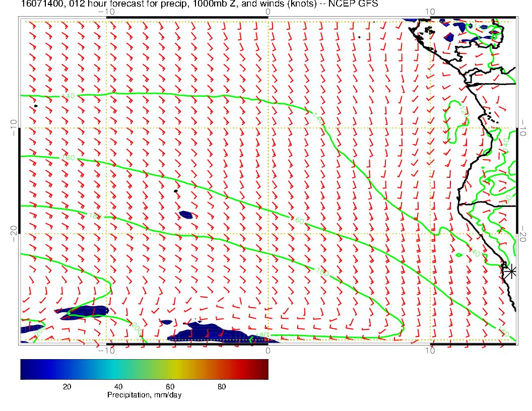532x411 pixels.
Task: Click the dark red end of the colorbar
Action: coord(263,369)
